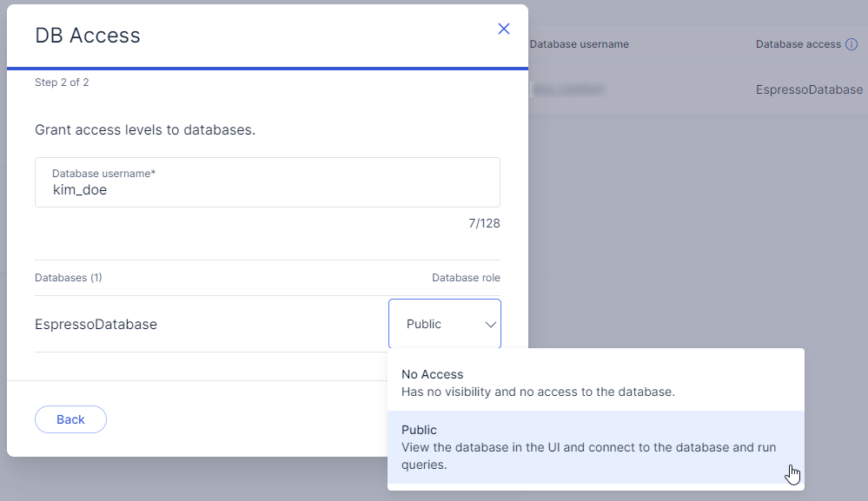Click the info icon beside Database access

851,44
